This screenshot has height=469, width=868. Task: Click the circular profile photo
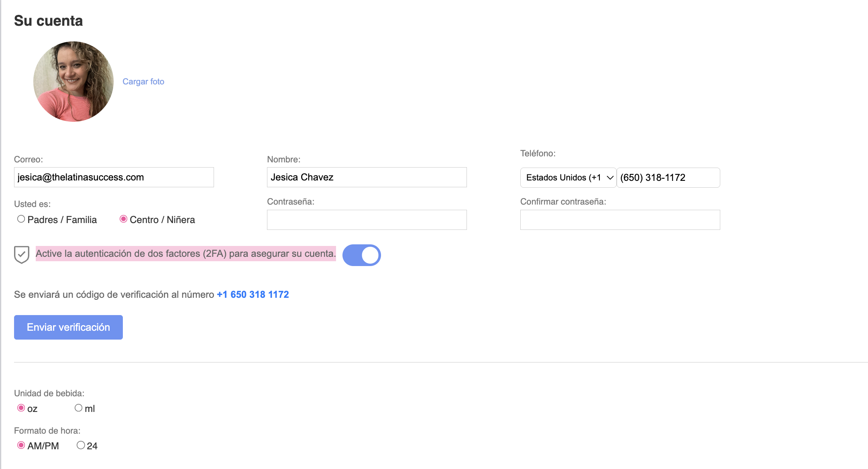[73, 82]
